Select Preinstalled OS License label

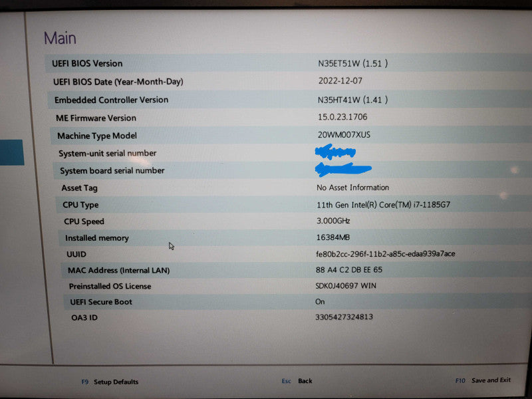click(110, 287)
